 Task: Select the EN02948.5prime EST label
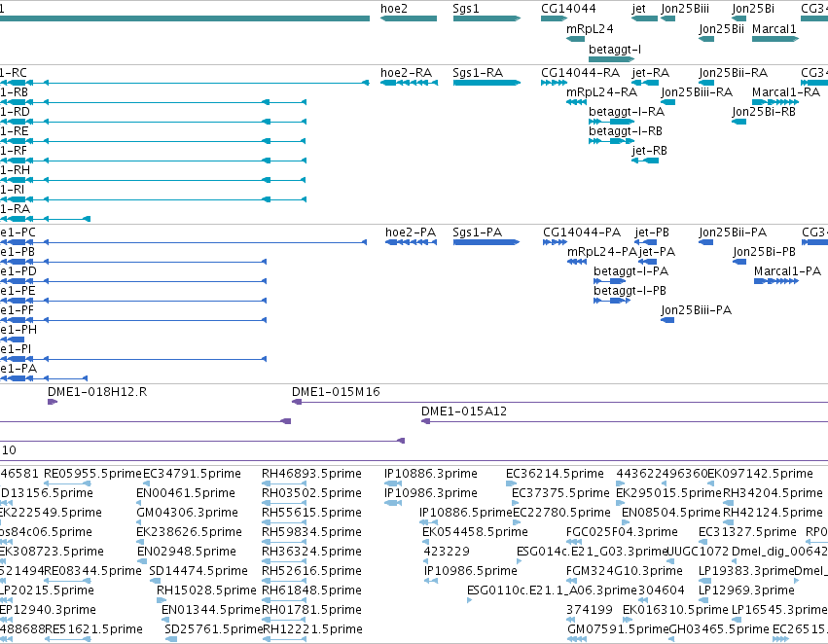click(187, 552)
